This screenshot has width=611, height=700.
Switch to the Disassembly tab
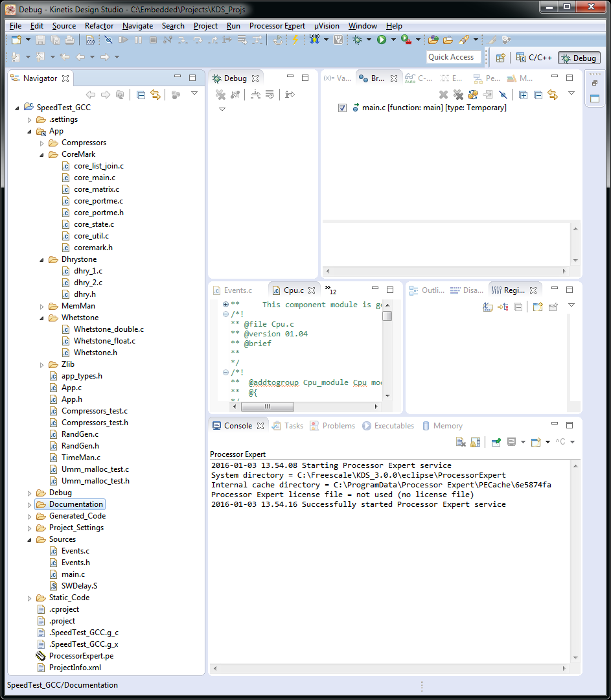point(467,290)
